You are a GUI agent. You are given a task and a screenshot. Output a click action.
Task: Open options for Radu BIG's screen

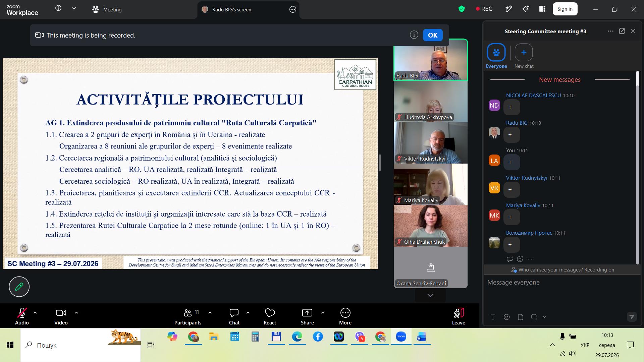pyautogui.click(x=293, y=9)
